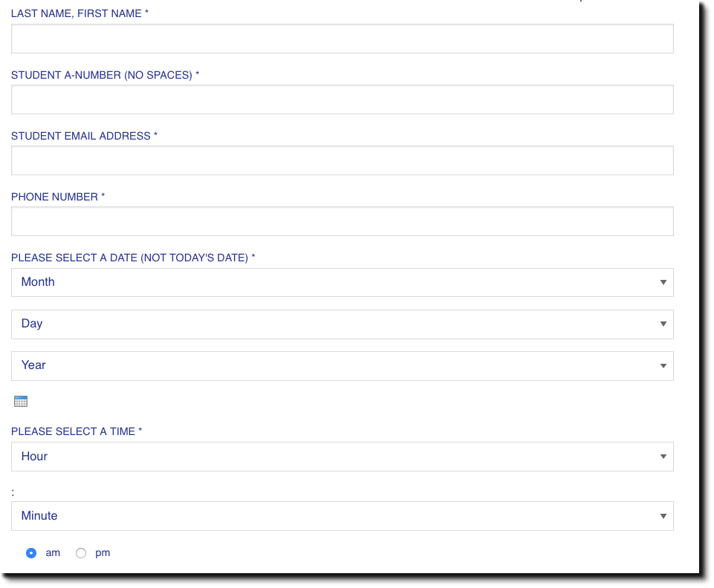The image size is (714, 588).
Task: Open the Hour dropdown
Action: click(342, 456)
